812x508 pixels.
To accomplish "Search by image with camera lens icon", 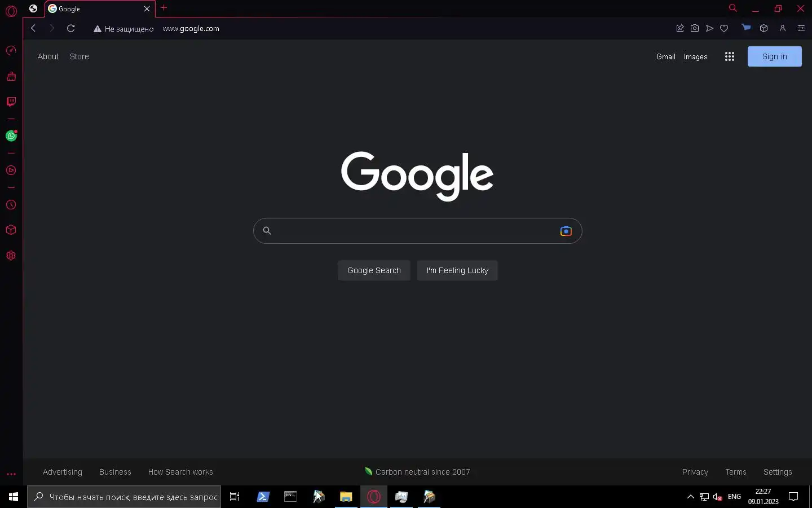I will [x=566, y=231].
